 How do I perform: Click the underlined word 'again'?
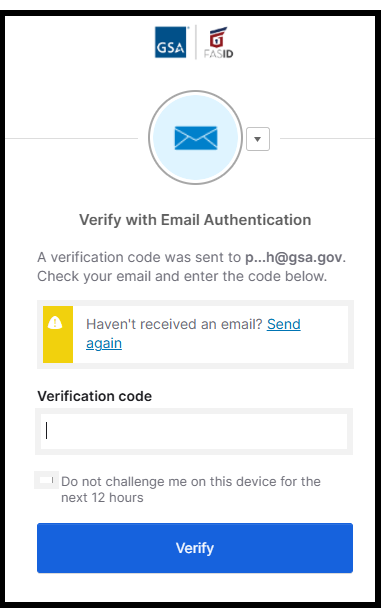point(104,344)
